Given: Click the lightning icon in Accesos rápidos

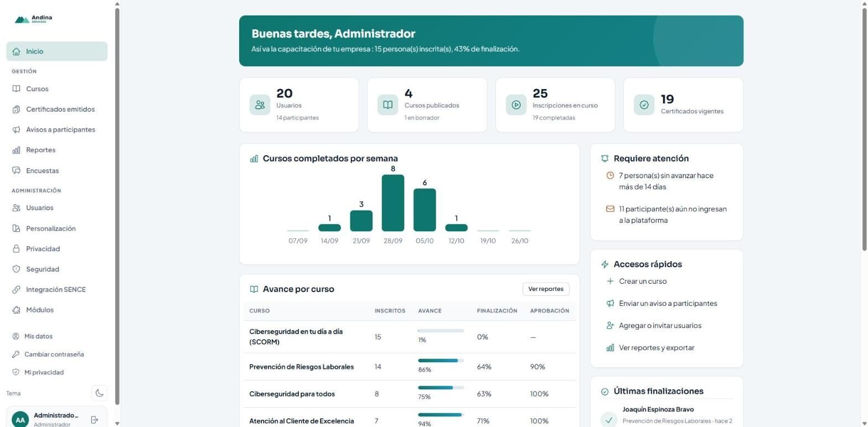Looking at the screenshot, I should 604,264.
